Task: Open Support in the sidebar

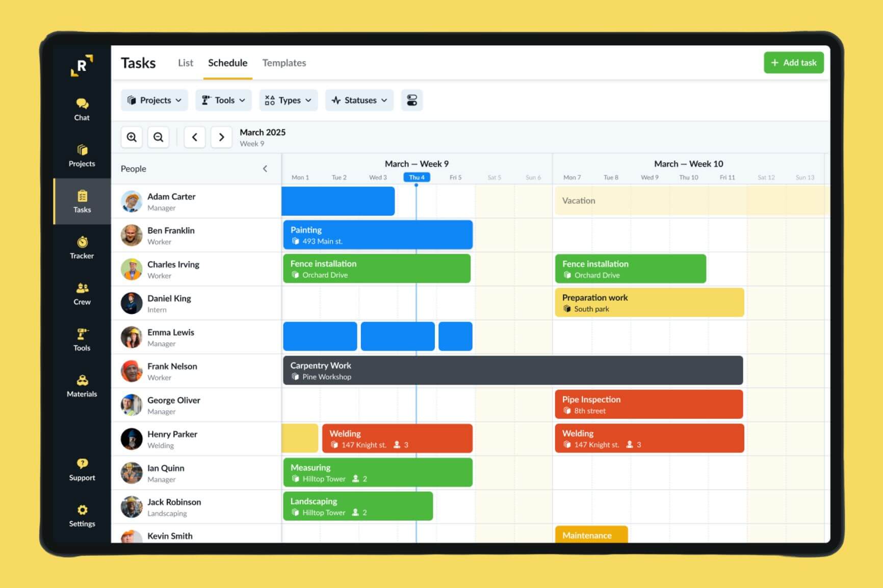Action: 82,470
